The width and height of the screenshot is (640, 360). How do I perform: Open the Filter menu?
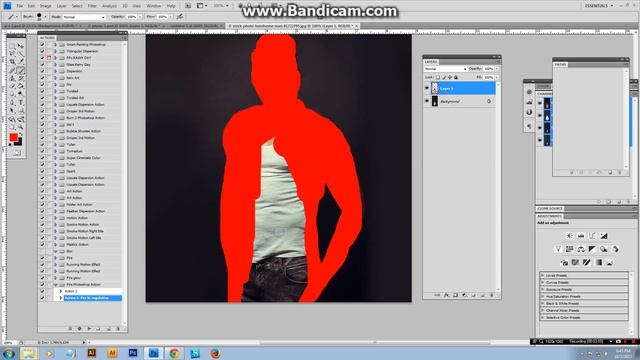(x=92, y=6)
